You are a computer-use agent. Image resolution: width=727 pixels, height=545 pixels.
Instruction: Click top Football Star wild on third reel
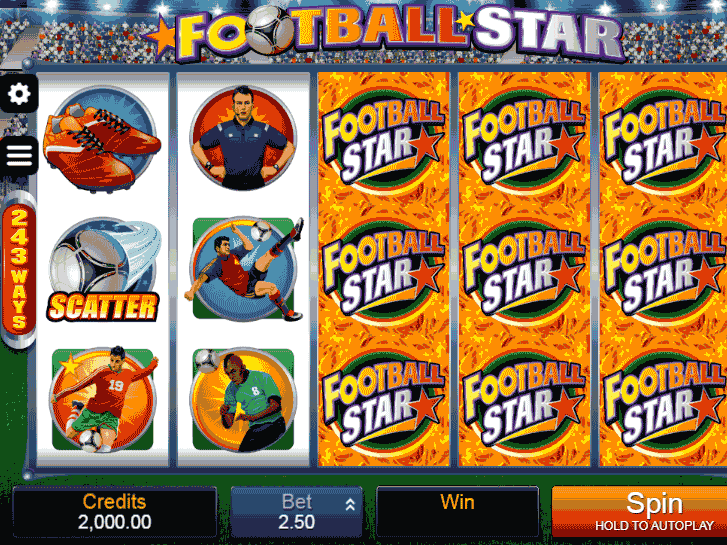click(x=383, y=141)
